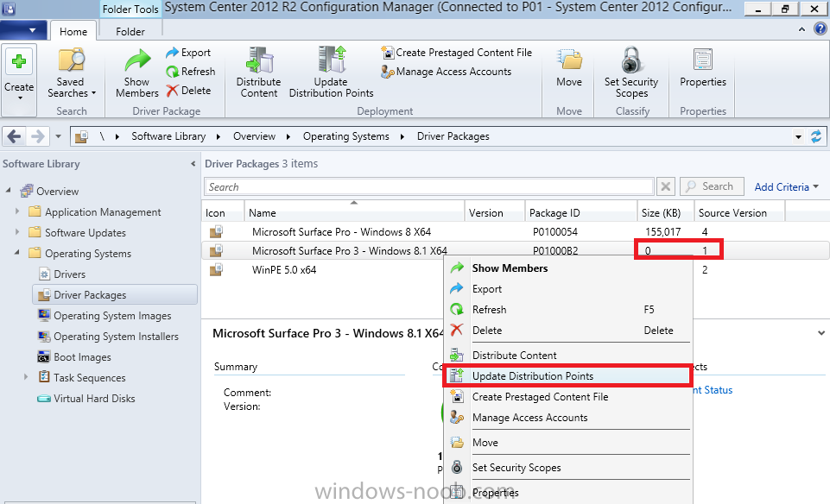Switch to the Home ribbon tab
The width and height of the screenshot is (830, 504).
pyautogui.click(x=73, y=31)
